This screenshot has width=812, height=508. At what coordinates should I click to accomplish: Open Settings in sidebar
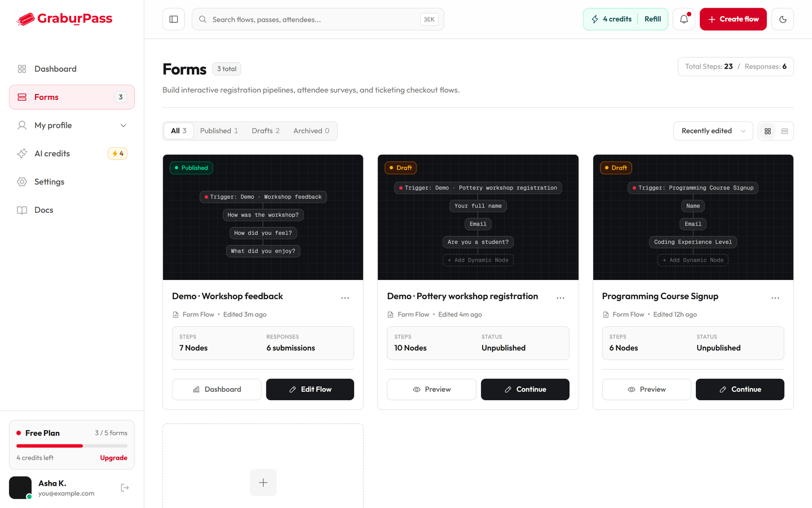(x=72, y=182)
